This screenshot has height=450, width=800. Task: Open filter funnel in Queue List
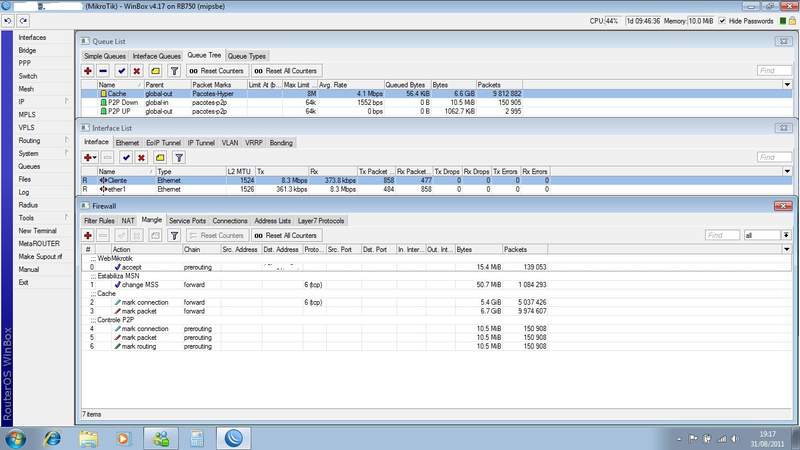[174, 71]
